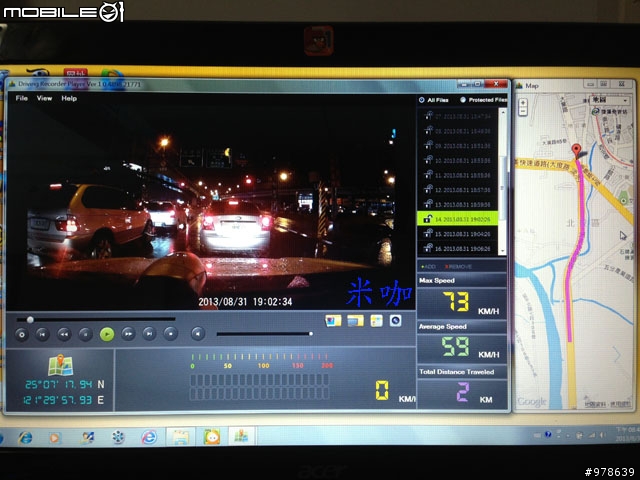640x480 pixels.
Task: Select file 10. 2013.08.31 in list
Action: (457, 160)
